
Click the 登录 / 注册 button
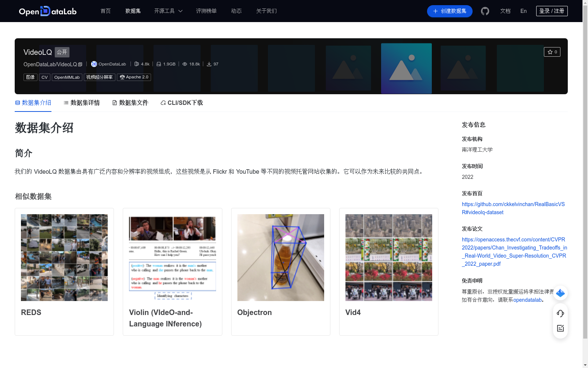[552, 11]
